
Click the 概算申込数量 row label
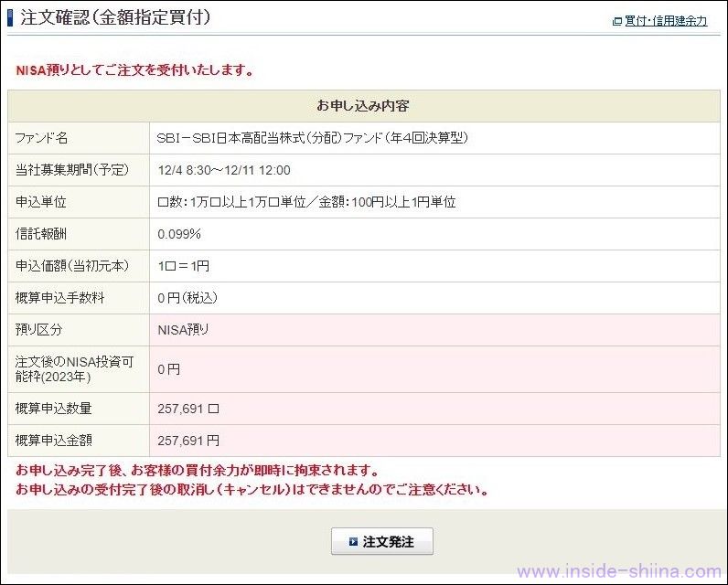pyautogui.click(x=53, y=409)
